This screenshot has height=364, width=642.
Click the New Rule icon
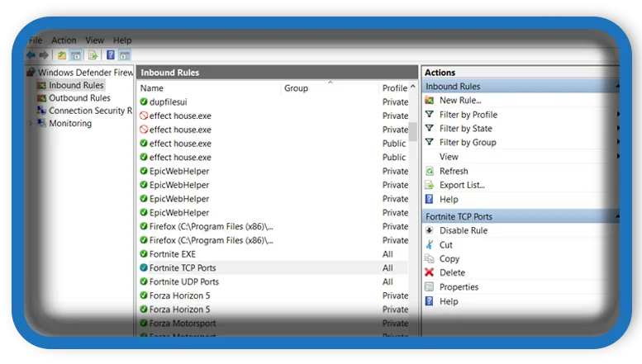coord(429,100)
